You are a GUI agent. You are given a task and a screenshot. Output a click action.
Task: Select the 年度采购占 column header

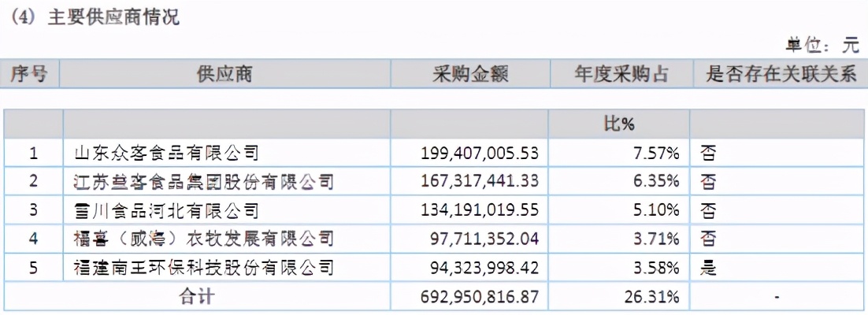pos(623,73)
